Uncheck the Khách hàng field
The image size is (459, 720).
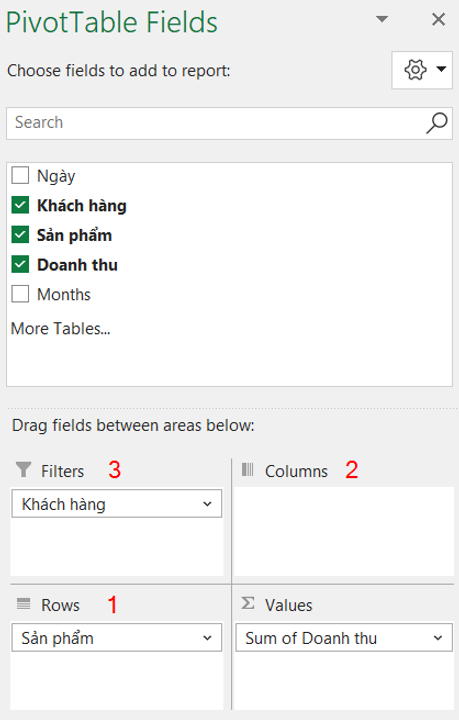(20, 205)
